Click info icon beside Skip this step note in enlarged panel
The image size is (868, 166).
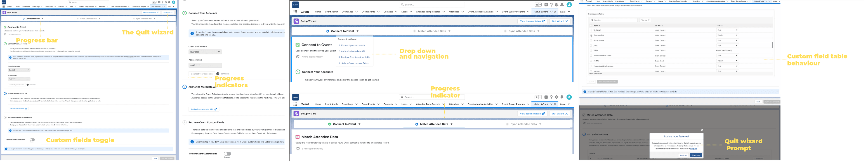coord(192,142)
